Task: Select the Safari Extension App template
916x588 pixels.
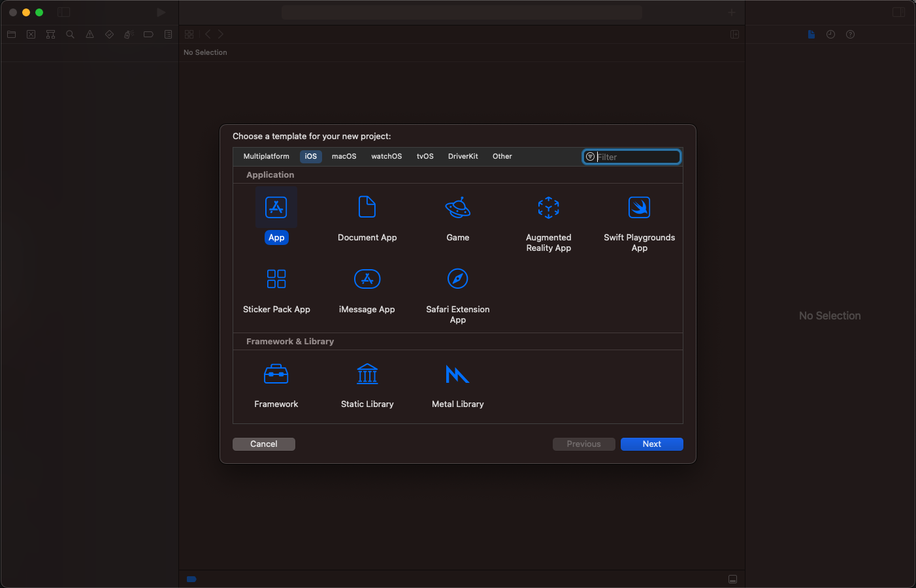Action: pos(458,295)
